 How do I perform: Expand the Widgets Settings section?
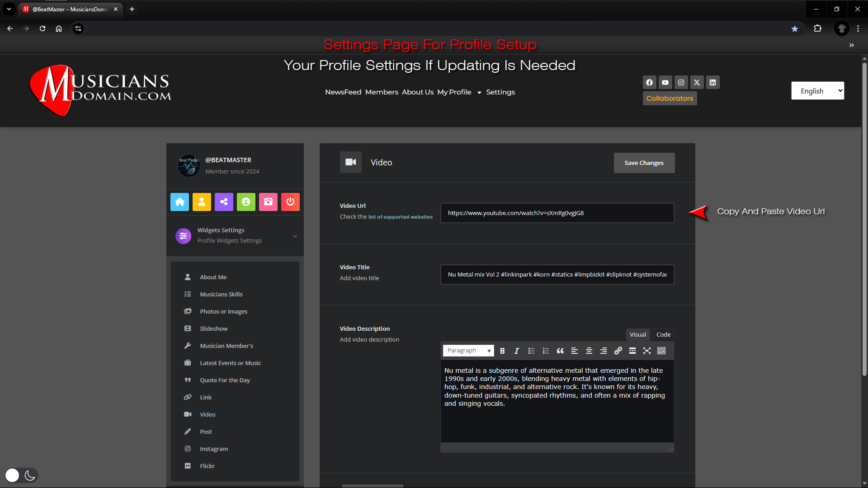point(235,235)
